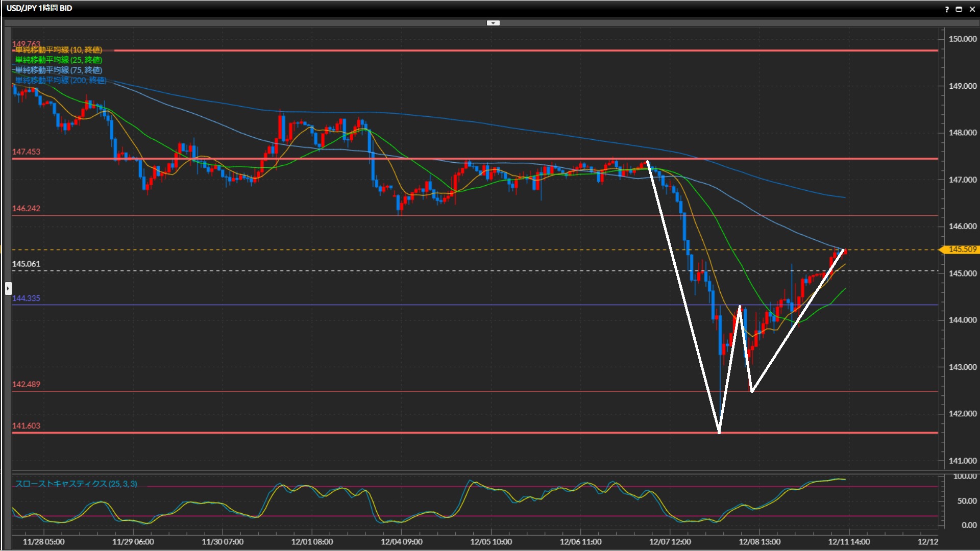Click the スローストキャスティクス (25, 3, 3) label

pos(76,484)
